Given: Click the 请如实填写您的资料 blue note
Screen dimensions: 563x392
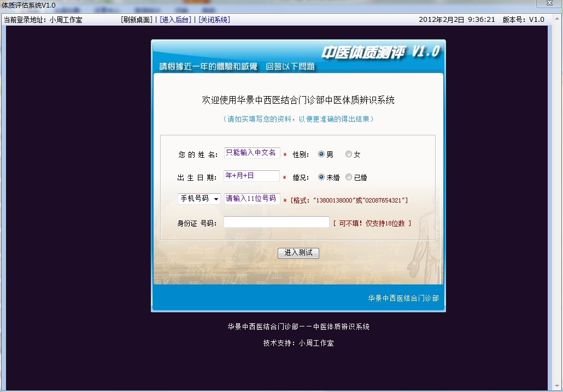Looking at the screenshot, I should (x=298, y=119).
